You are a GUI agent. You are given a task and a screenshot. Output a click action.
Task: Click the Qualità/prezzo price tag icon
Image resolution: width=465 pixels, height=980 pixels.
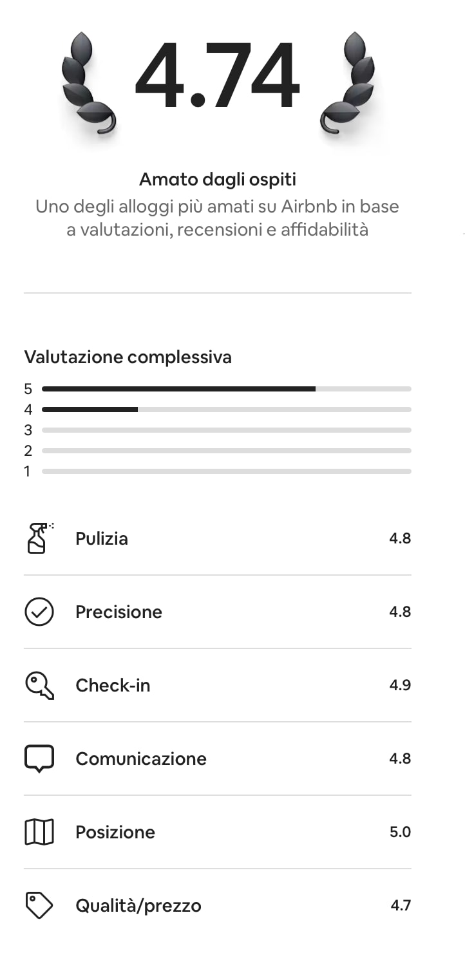[x=39, y=905]
